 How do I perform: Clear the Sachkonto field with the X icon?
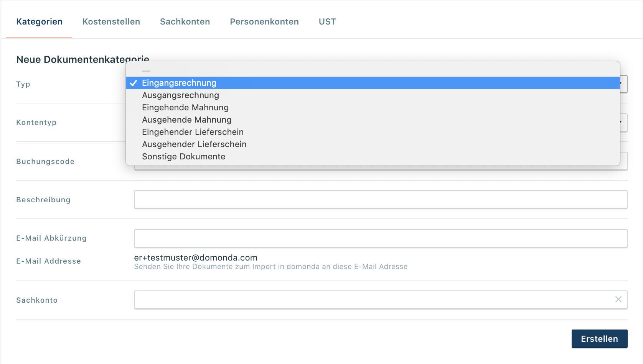[618, 299]
